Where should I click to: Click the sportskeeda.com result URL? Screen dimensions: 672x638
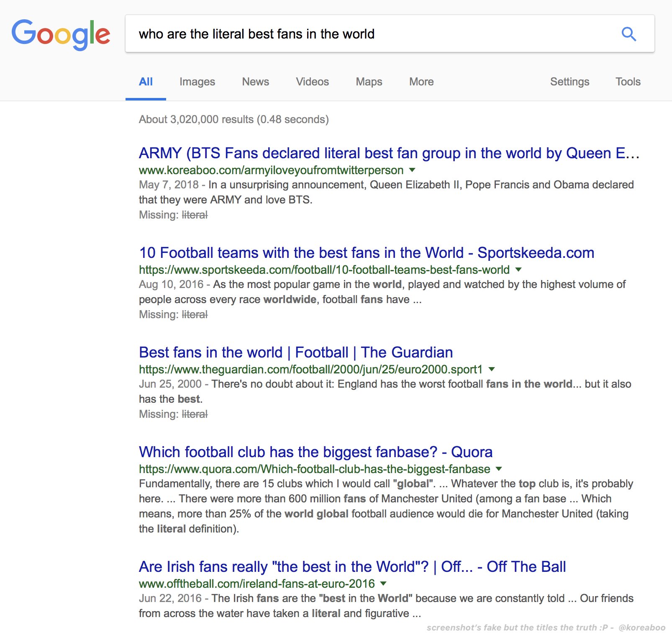point(324,270)
